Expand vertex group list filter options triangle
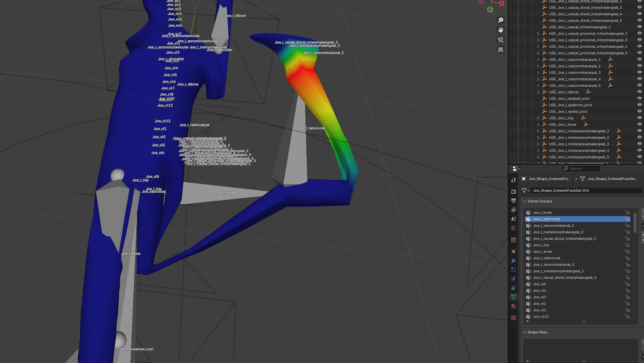This screenshot has height=363, width=644. (528, 321)
